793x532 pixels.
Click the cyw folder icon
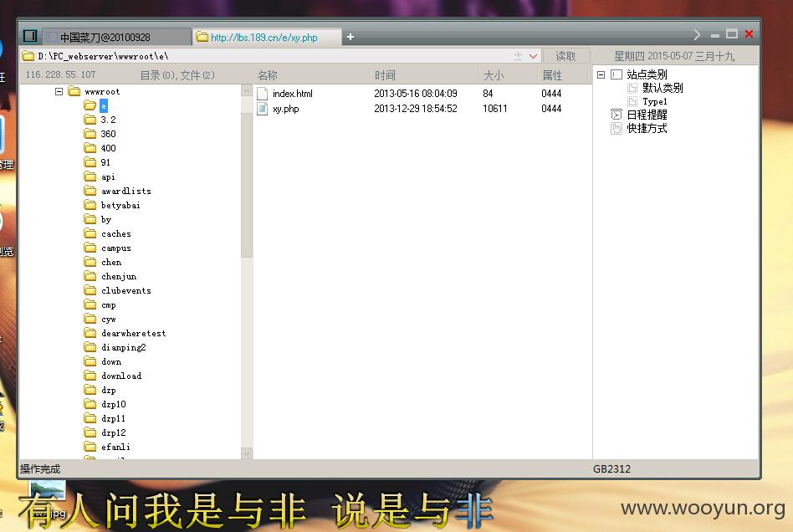90,319
